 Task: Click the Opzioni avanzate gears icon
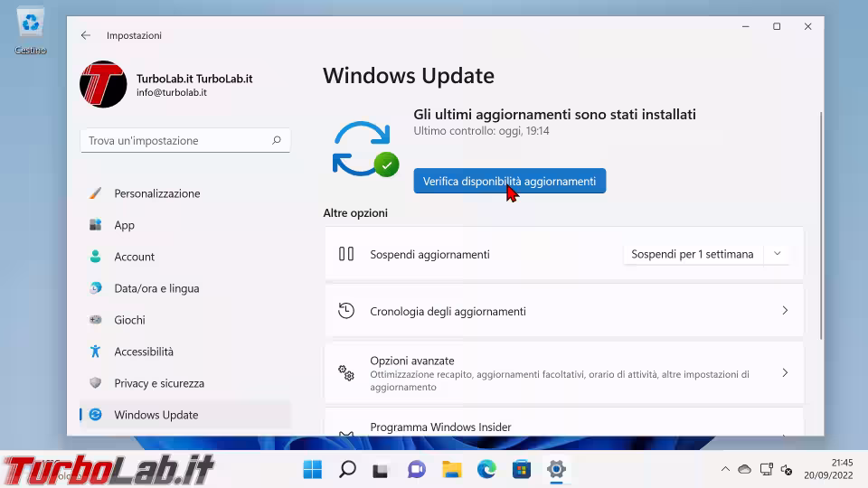coord(346,373)
